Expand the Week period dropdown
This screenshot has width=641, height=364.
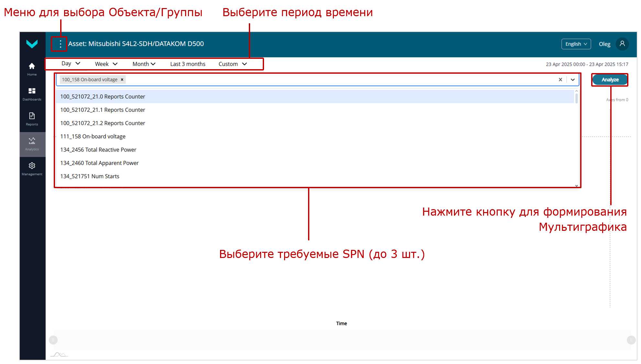106,64
